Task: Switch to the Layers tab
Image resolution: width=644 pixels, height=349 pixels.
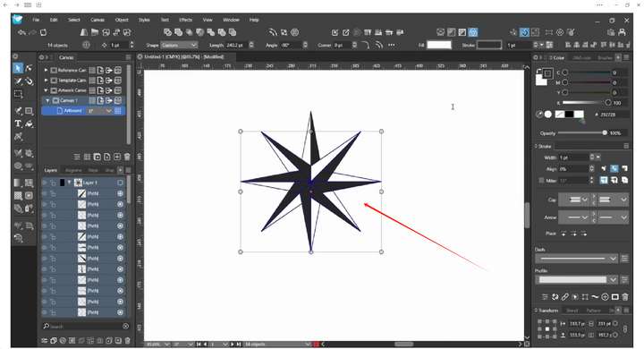Action: pos(51,170)
